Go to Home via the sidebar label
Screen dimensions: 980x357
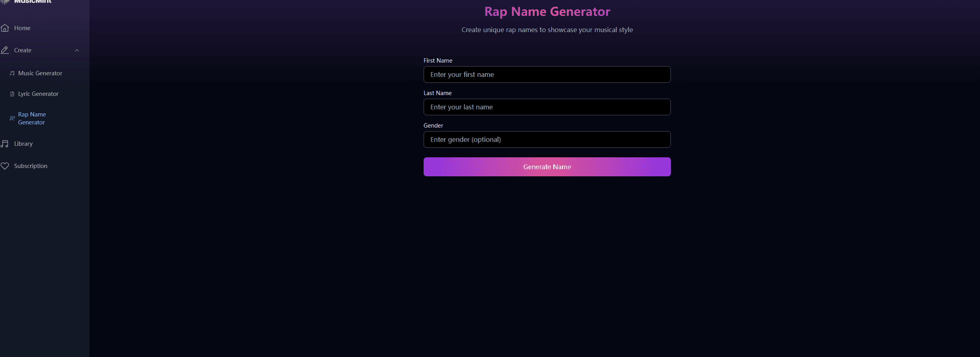pyautogui.click(x=22, y=28)
